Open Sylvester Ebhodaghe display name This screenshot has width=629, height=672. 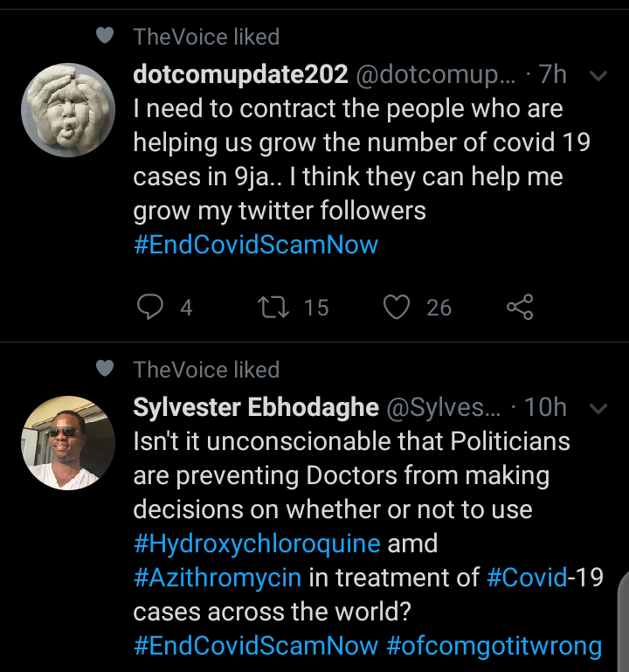256,407
